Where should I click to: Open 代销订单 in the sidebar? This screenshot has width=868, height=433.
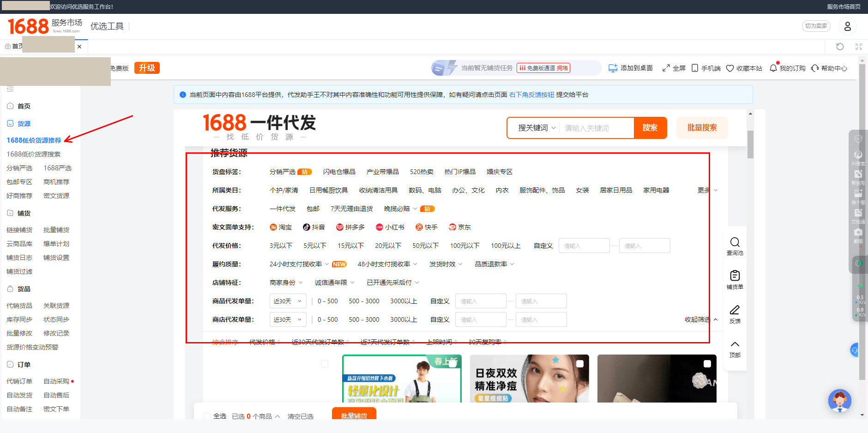tap(19, 381)
